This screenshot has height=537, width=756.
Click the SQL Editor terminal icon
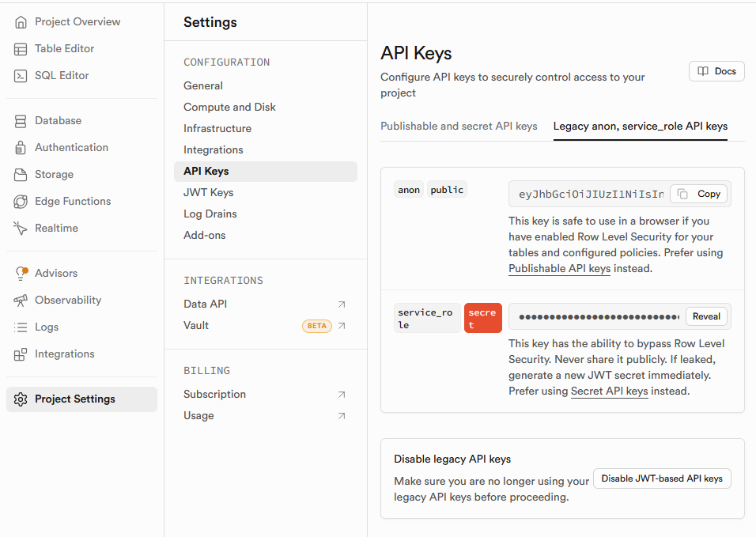point(21,76)
